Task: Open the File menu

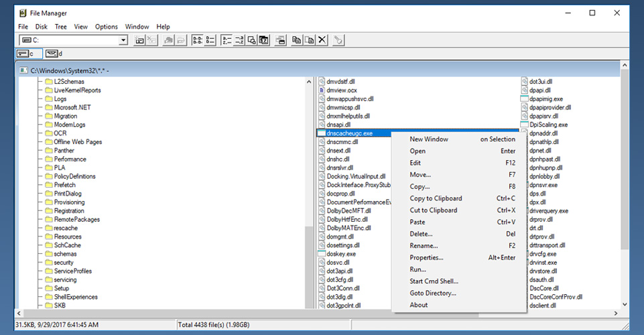Action: click(23, 27)
